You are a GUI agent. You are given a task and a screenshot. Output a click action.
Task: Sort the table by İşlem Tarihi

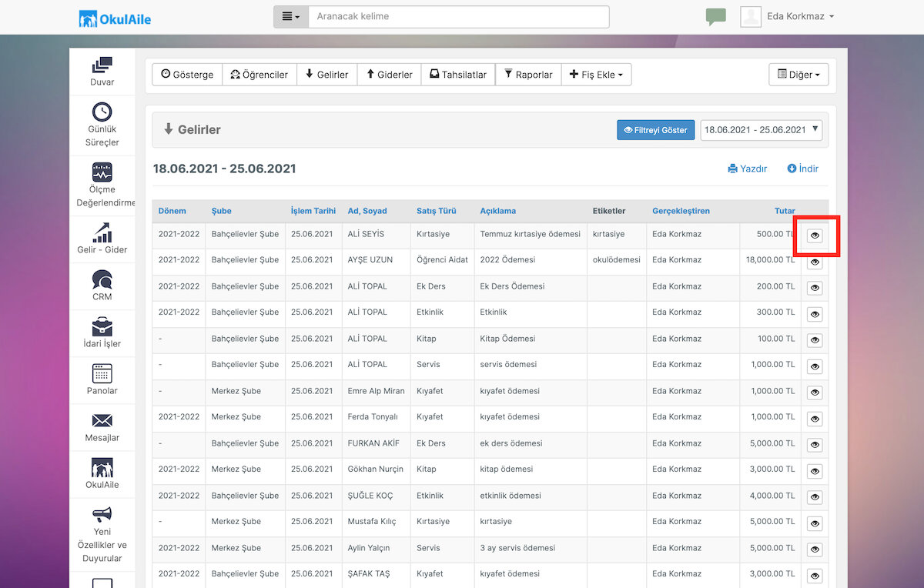pyautogui.click(x=313, y=211)
